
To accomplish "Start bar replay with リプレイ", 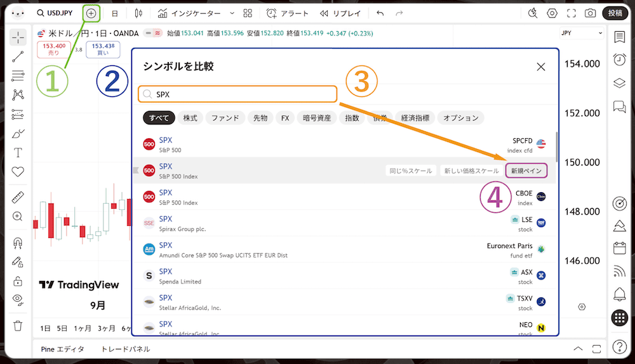I will [340, 13].
